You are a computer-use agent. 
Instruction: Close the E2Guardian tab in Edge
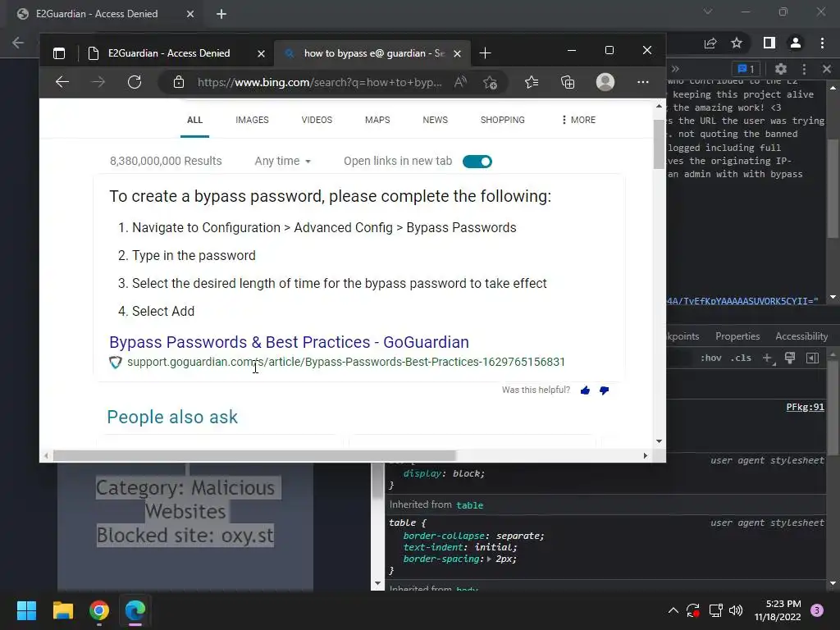point(261,53)
